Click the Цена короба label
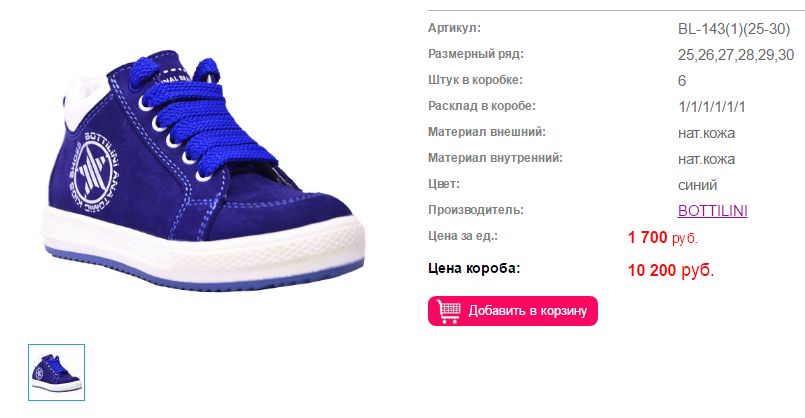Image resolution: width=805 pixels, height=418 pixels. pos(474,268)
